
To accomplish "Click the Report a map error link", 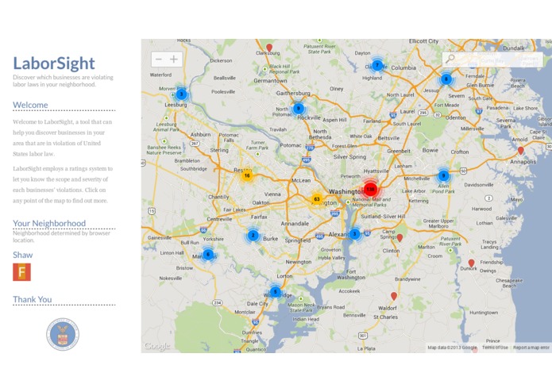I will pos(531,348).
